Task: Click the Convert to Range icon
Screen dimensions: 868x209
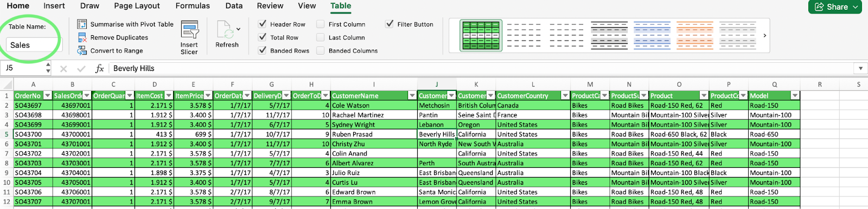Action: (82, 50)
